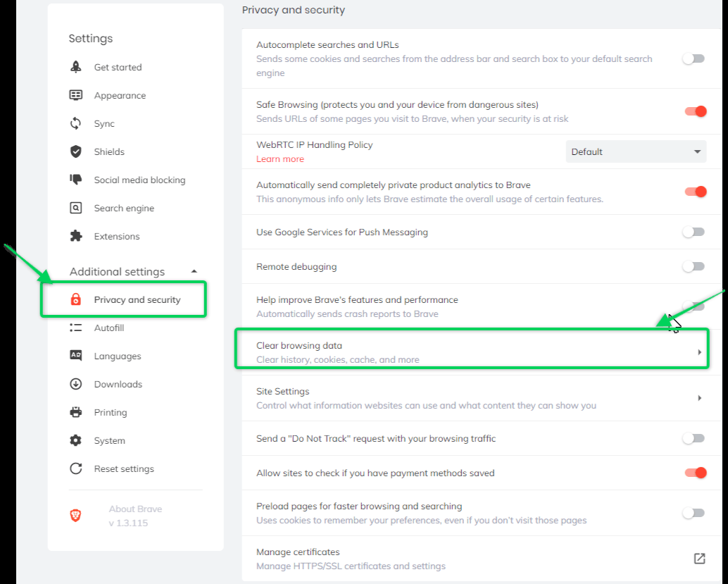Collapse the Additional settings section arrow
This screenshot has width=728, height=584.
point(194,271)
